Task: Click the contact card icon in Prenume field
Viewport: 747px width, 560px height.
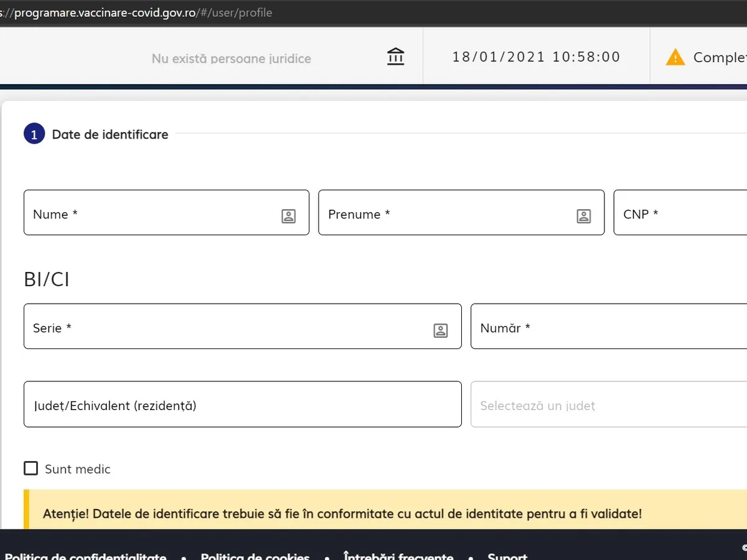Action: tap(583, 216)
